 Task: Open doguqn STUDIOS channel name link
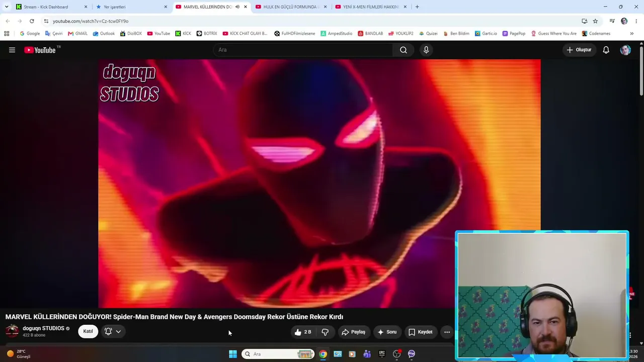[x=43, y=328]
